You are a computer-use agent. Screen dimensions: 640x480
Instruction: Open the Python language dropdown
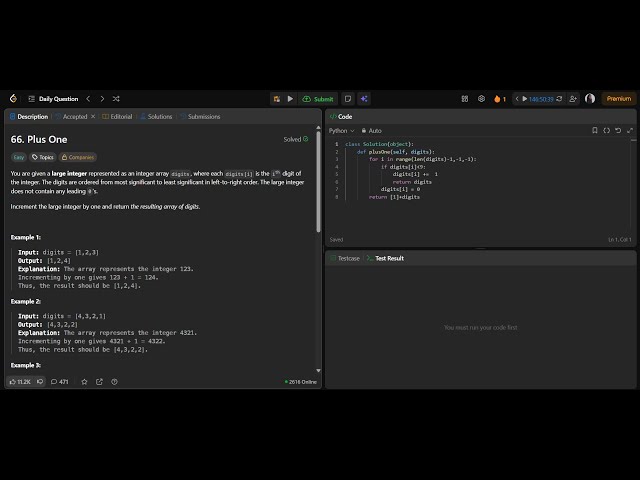pos(341,130)
